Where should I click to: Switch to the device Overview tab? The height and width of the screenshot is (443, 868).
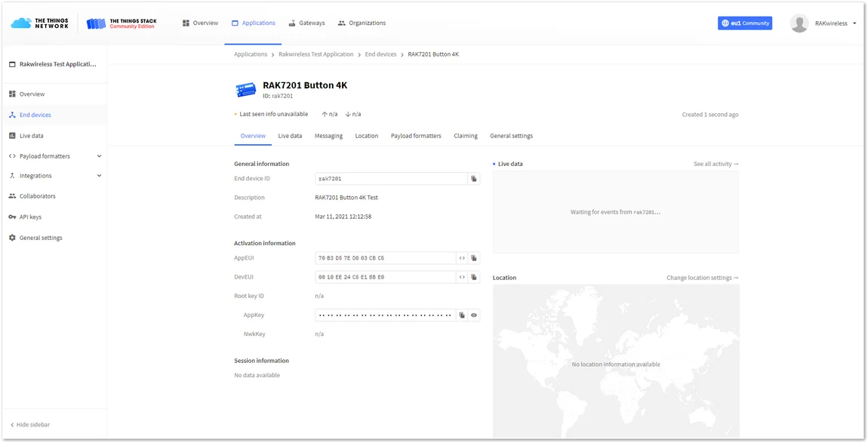253,136
